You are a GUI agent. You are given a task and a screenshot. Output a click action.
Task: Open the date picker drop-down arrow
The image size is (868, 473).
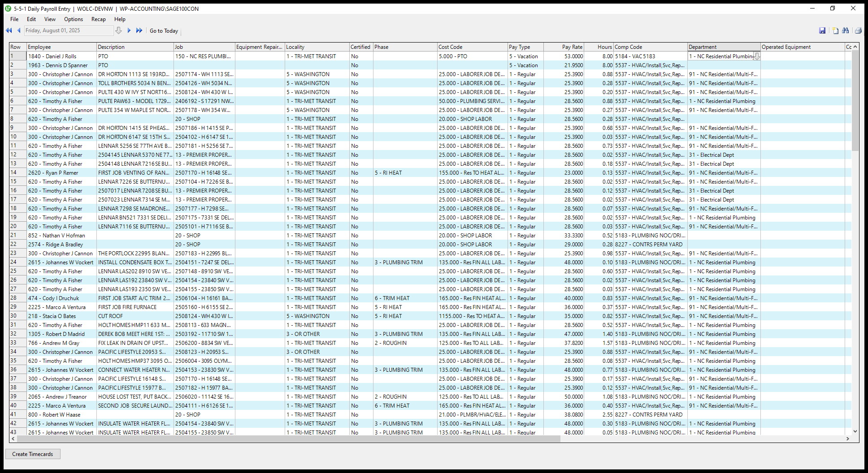point(118,30)
